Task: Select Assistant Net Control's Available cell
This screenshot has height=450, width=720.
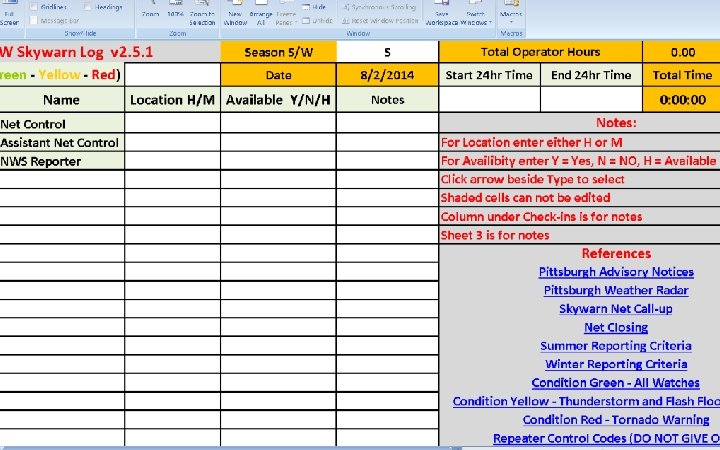Action: (278, 142)
